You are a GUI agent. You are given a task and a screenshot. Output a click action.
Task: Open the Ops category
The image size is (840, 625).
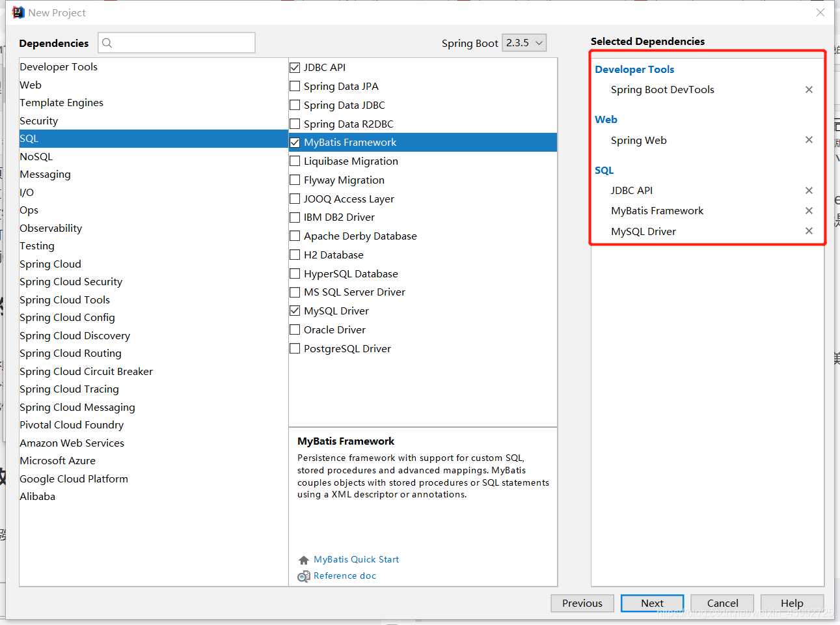click(x=154, y=210)
